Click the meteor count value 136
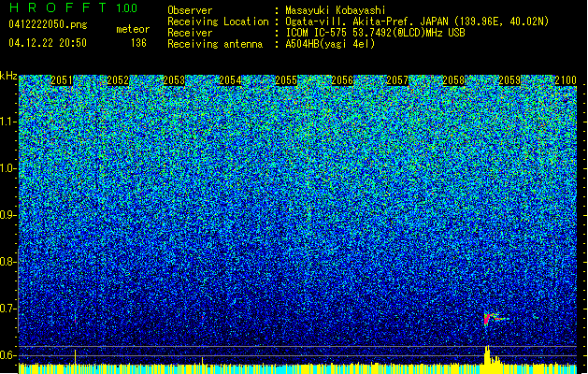The height and width of the screenshot is (374, 588). click(x=138, y=43)
